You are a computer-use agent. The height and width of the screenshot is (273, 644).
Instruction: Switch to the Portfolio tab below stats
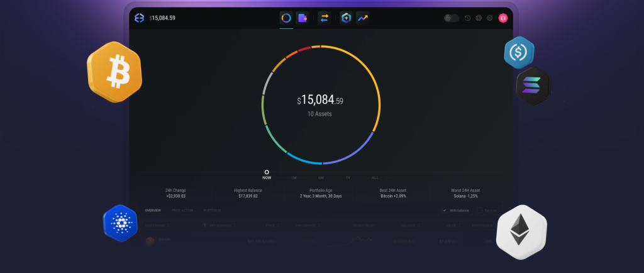(213, 211)
